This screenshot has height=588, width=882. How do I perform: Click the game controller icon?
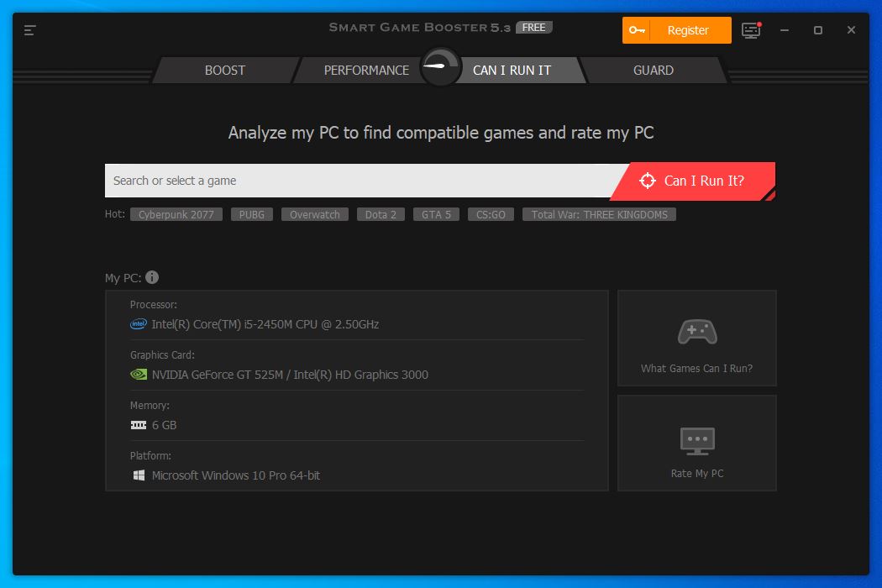click(697, 332)
